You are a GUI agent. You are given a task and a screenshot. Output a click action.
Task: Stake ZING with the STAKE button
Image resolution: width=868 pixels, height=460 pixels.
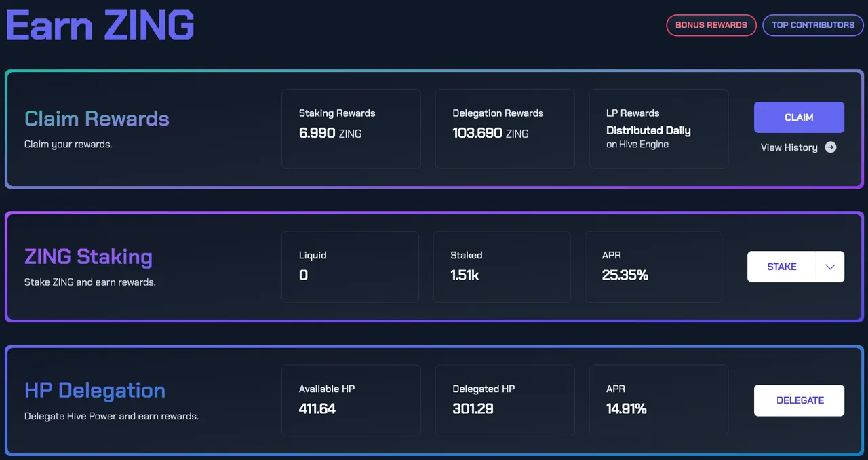(x=781, y=267)
